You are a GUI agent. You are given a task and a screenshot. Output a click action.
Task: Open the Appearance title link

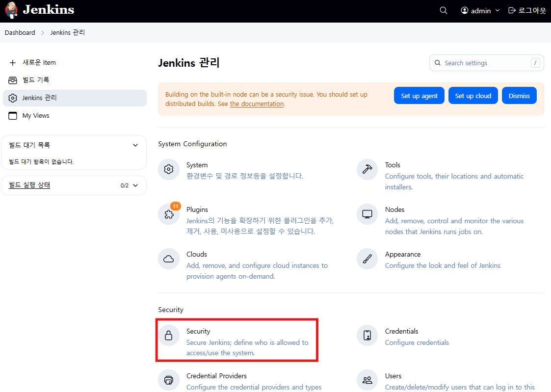403,254
